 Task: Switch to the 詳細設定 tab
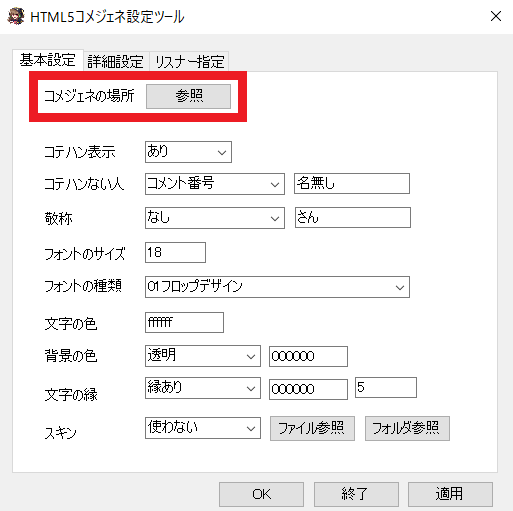[x=115, y=62]
